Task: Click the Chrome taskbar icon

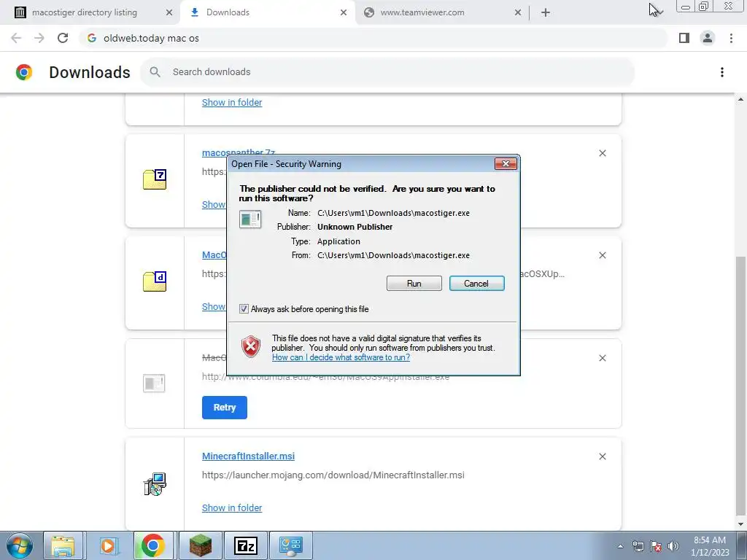Action: (x=153, y=545)
